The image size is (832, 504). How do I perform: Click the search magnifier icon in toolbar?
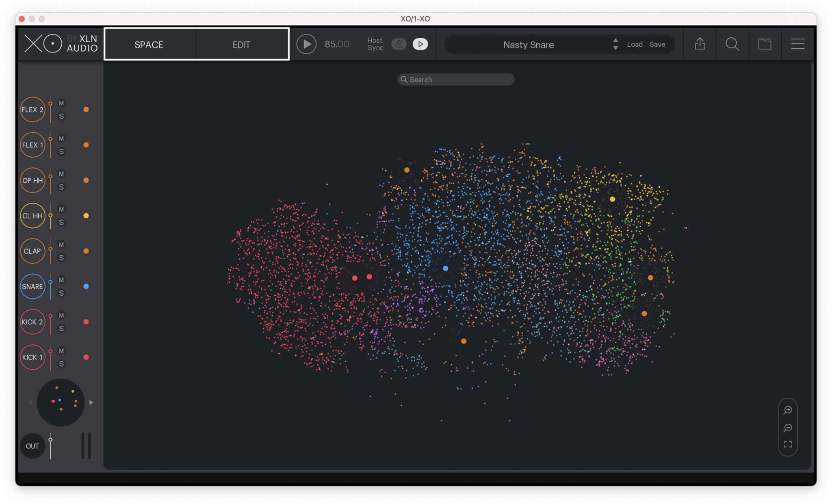[732, 44]
